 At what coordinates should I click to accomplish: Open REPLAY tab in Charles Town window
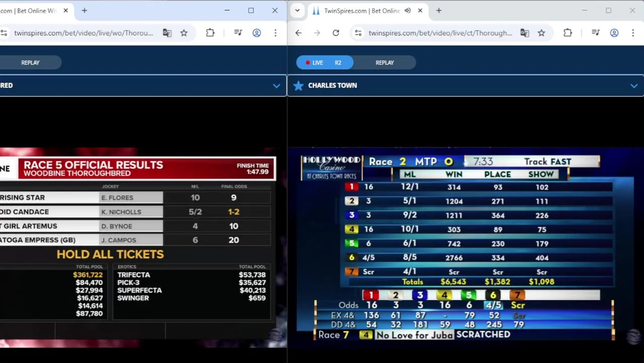384,63
